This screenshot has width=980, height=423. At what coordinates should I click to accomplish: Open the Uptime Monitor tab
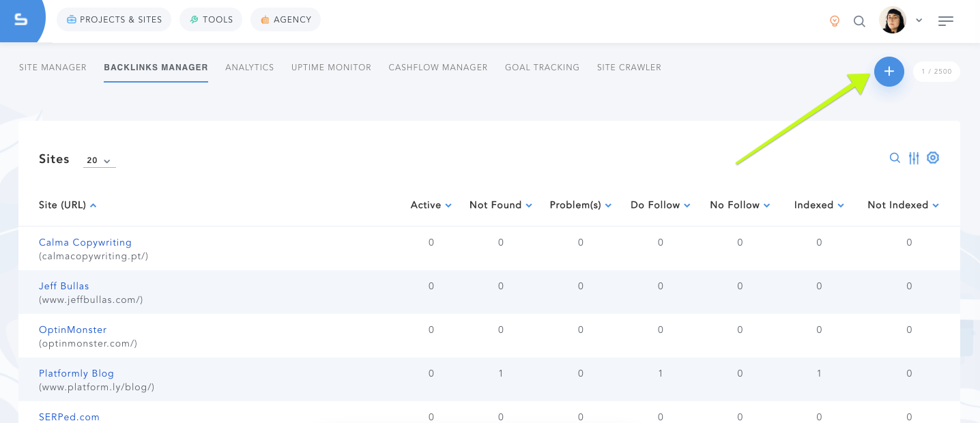point(331,68)
